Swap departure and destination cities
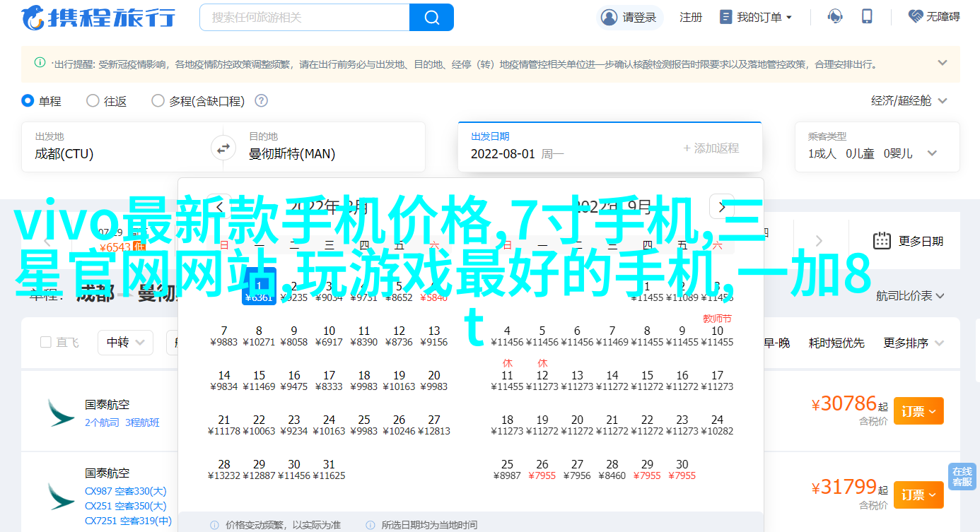The image size is (980, 532). point(223,148)
